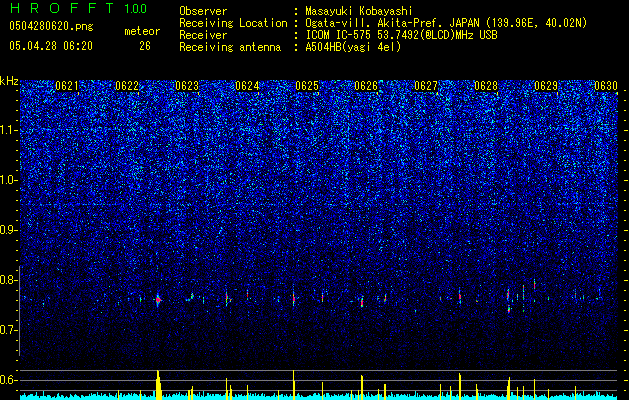Click the 0627 time marker
The width and height of the screenshot is (629, 400).
(x=426, y=86)
